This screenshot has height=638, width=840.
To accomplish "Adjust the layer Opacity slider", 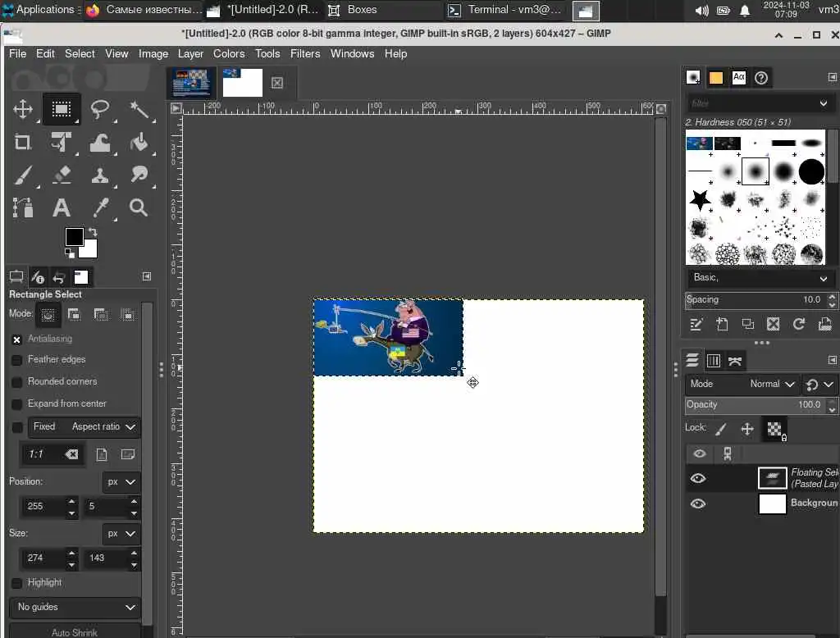I will point(756,405).
